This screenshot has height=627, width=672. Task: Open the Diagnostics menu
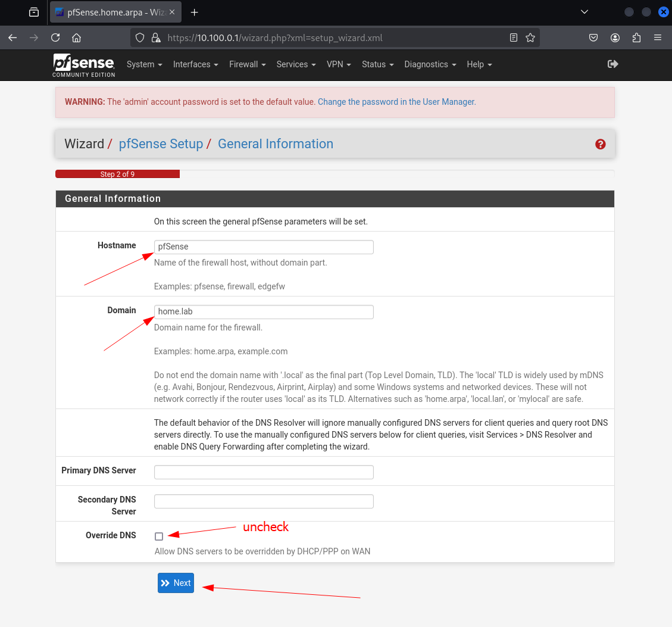pyautogui.click(x=430, y=64)
